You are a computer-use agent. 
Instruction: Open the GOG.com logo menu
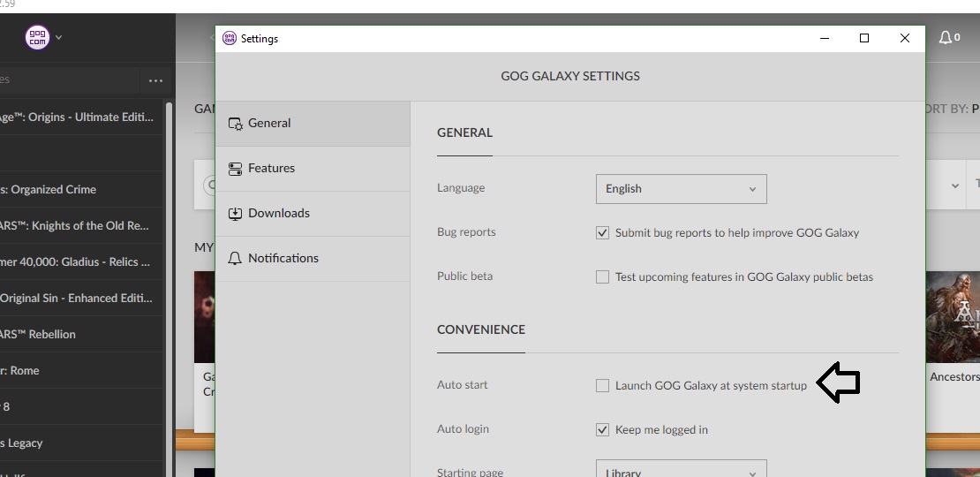37,37
